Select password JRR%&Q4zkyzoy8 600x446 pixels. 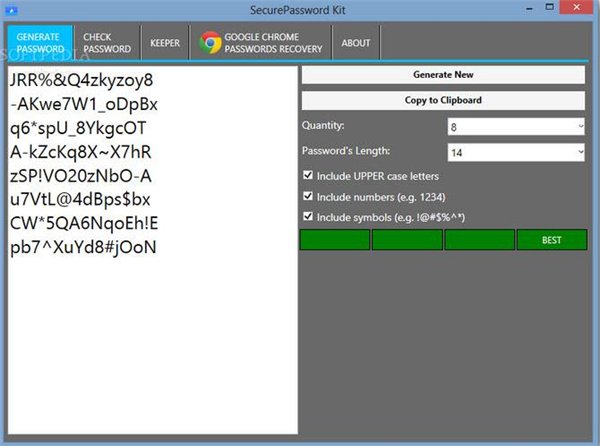point(82,80)
